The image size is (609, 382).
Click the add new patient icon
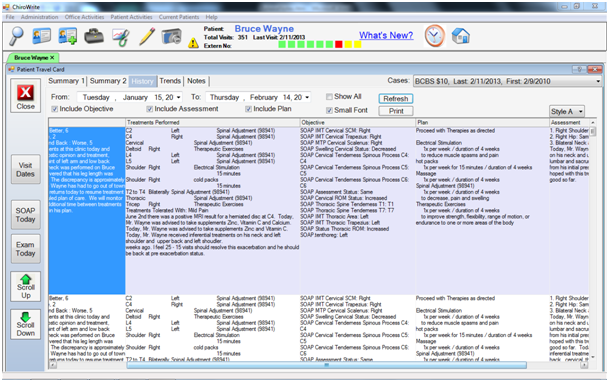pos(68,36)
